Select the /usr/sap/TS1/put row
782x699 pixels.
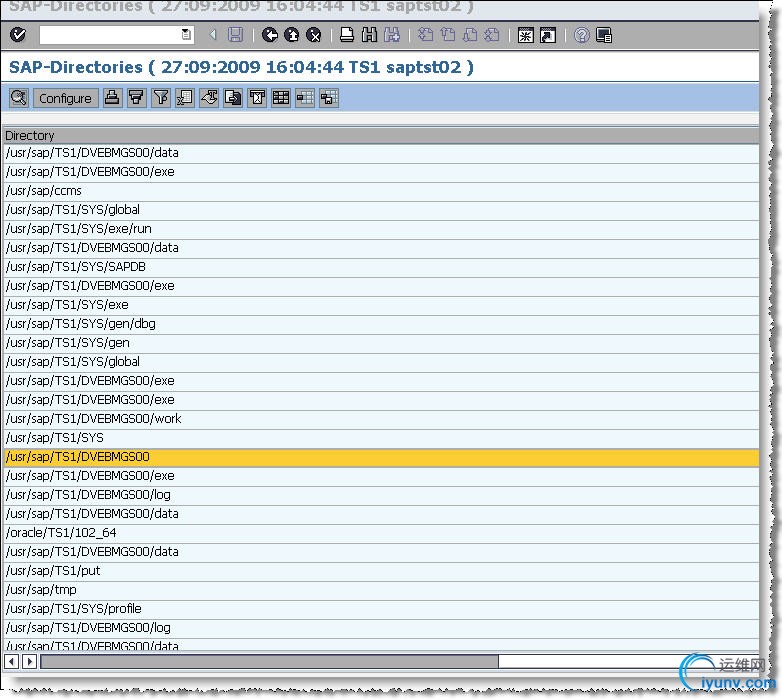[x=381, y=571]
